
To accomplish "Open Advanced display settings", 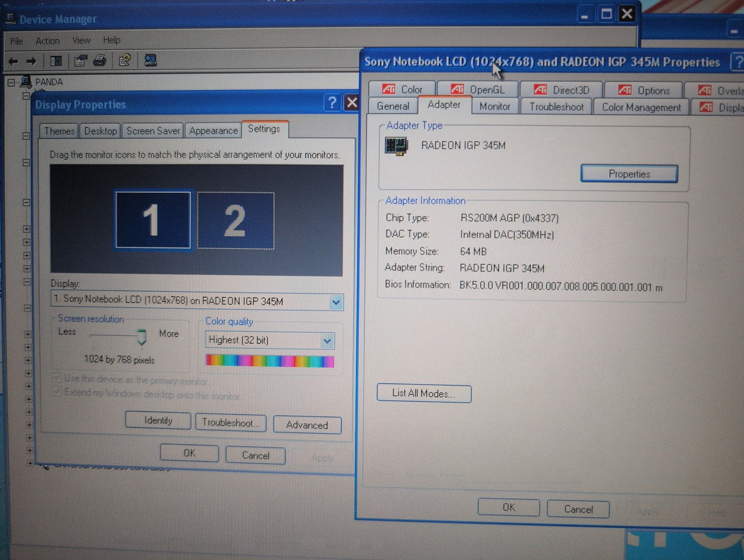I will [307, 425].
